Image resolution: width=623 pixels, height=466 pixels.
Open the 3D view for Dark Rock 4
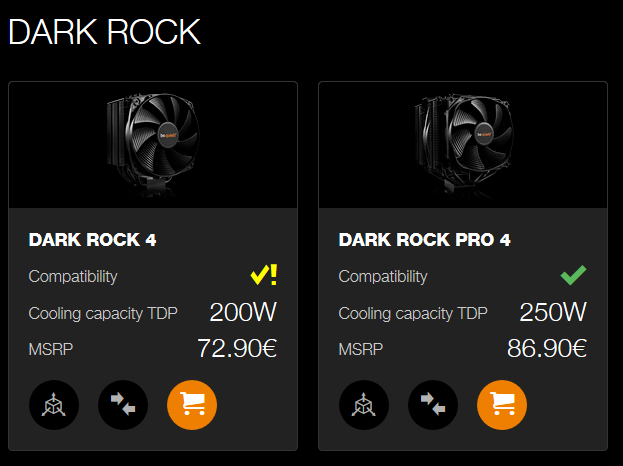click(x=54, y=405)
